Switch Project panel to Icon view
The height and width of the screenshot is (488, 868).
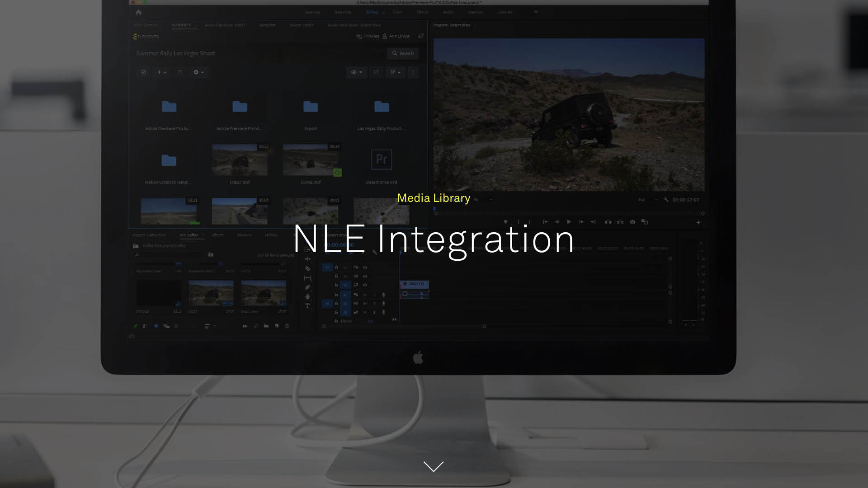(x=156, y=326)
